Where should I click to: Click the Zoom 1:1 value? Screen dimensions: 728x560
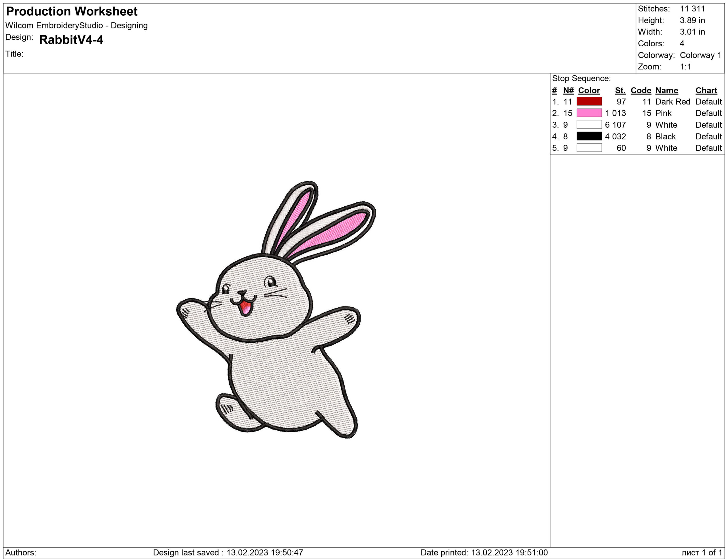pyautogui.click(x=685, y=67)
